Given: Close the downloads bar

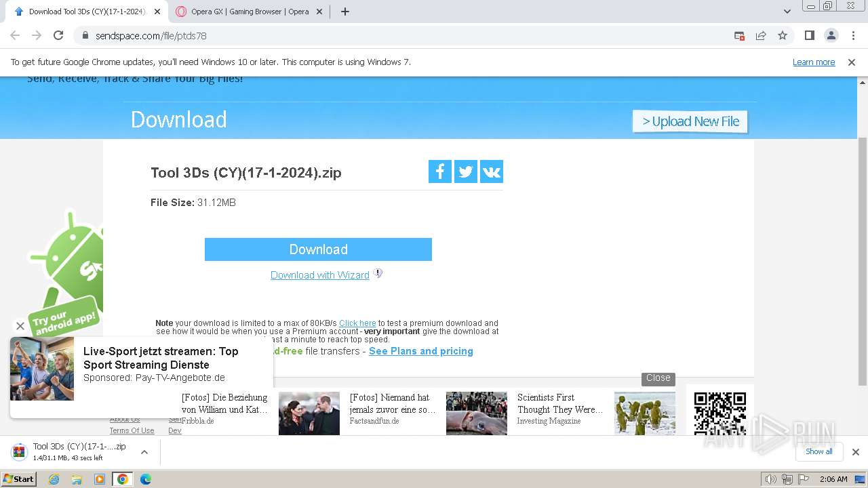Looking at the screenshot, I should click(855, 451).
